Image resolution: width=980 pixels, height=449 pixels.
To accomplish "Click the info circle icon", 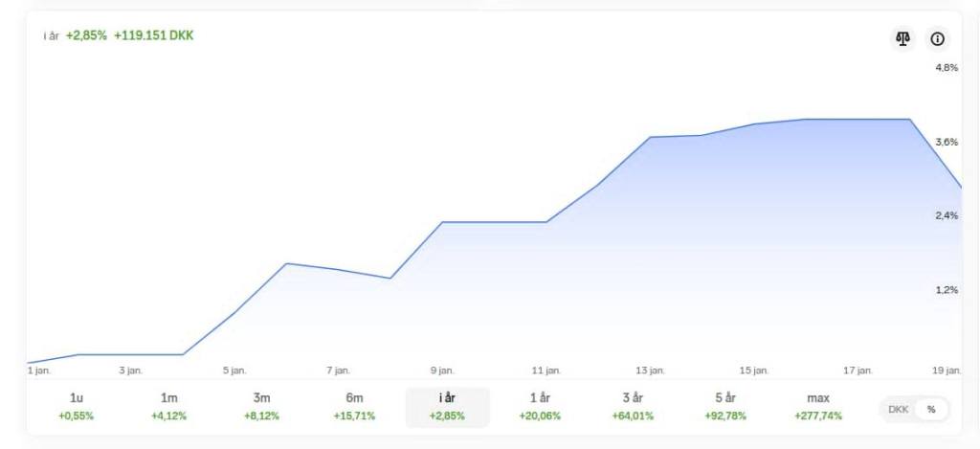I will click(937, 39).
